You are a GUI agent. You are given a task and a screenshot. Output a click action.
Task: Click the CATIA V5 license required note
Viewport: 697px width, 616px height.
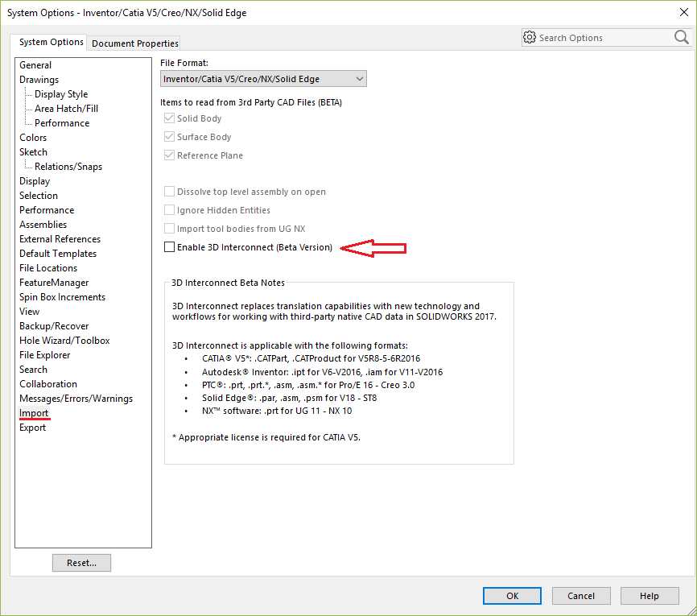[266, 437]
